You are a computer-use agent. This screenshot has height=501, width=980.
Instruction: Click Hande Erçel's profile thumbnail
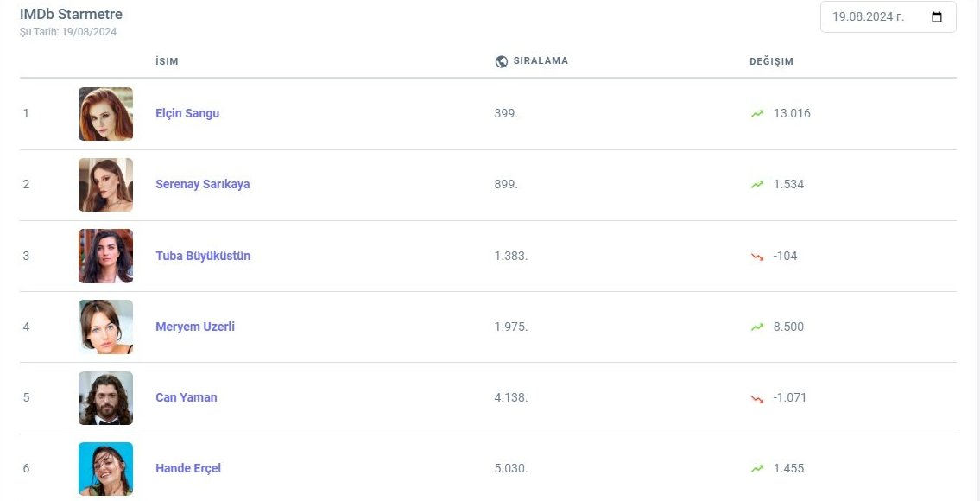[105, 469]
